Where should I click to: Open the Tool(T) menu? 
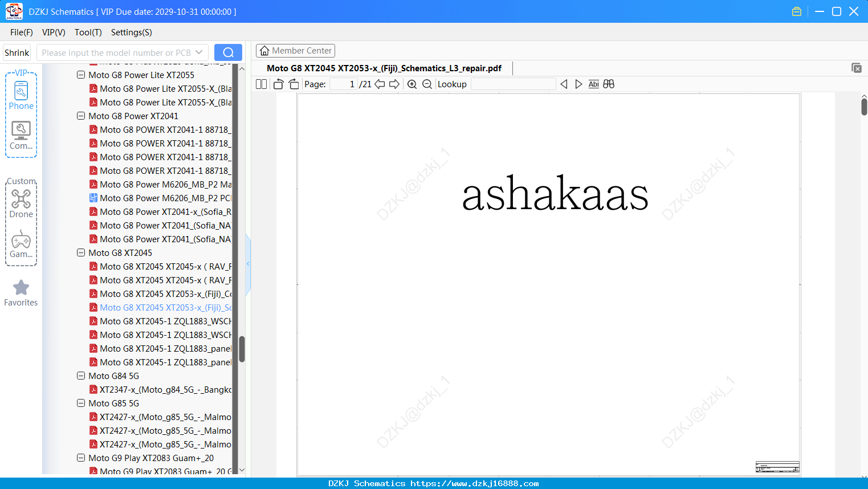click(88, 32)
